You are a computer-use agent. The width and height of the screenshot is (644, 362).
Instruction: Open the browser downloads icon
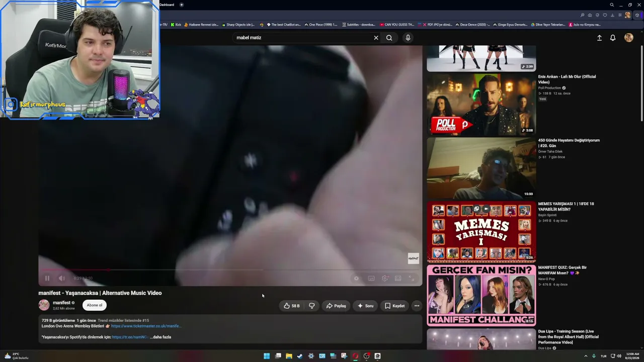pyautogui.click(x=612, y=15)
